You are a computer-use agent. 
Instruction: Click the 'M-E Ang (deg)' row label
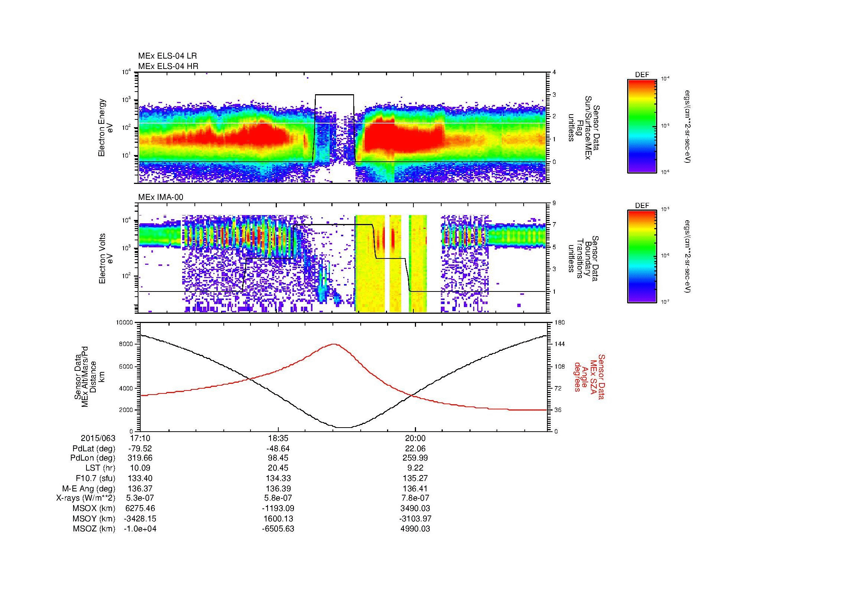89,488
